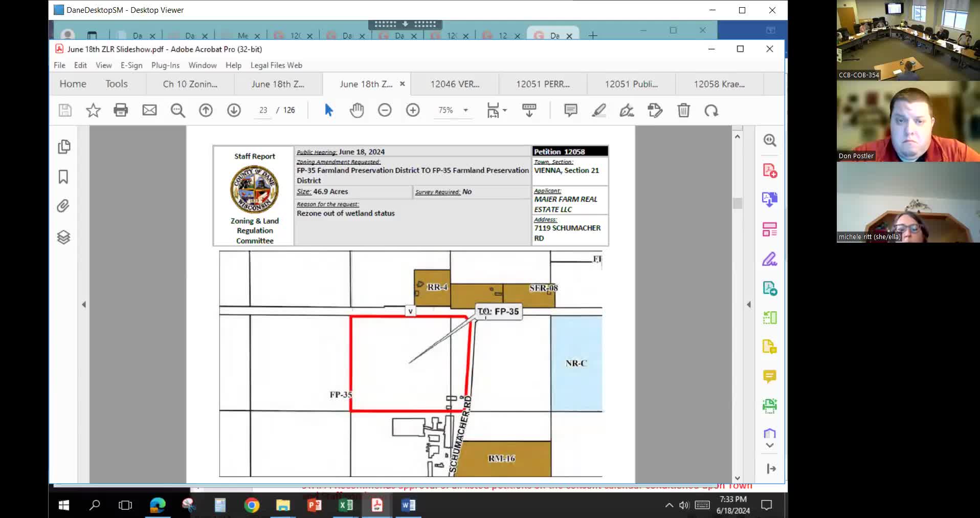Go to next page with down arrow
980x518 pixels.
233,110
